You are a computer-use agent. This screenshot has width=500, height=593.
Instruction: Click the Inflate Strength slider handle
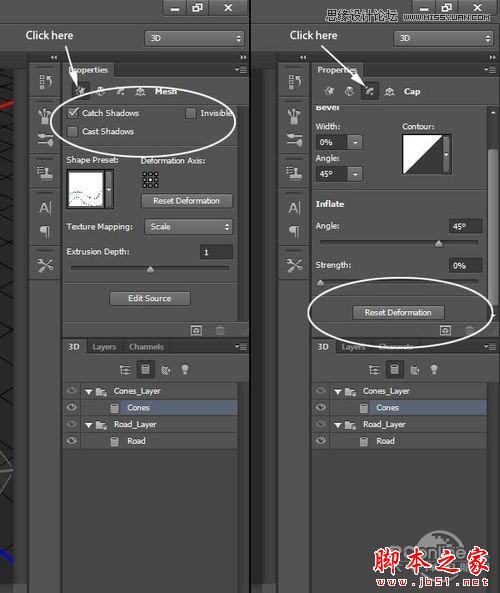coord(320,283)
